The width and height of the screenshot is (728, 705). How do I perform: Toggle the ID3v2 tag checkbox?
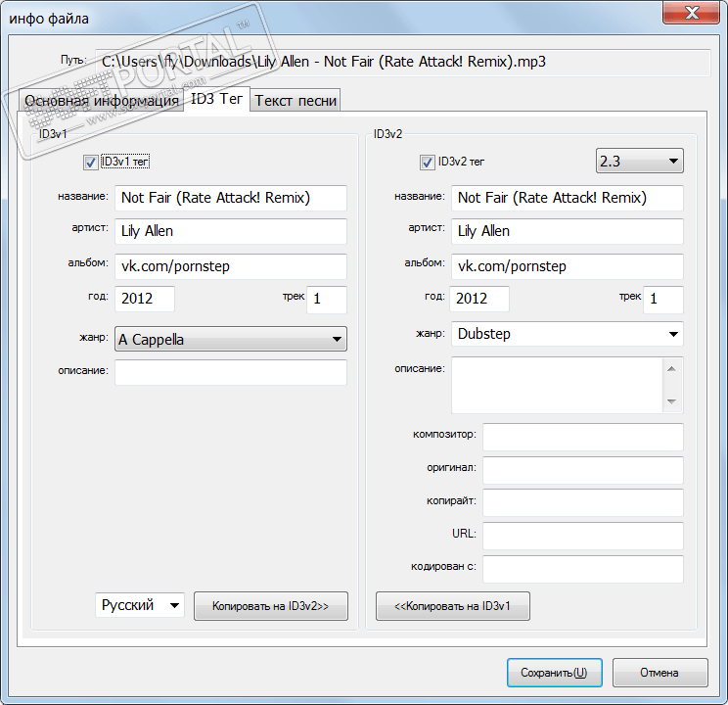428,163
